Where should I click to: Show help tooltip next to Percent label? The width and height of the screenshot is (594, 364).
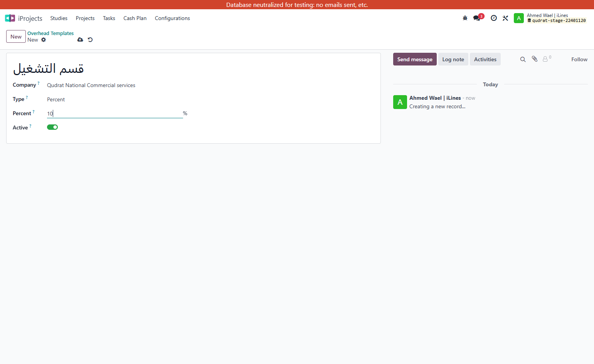coord(34,112)
